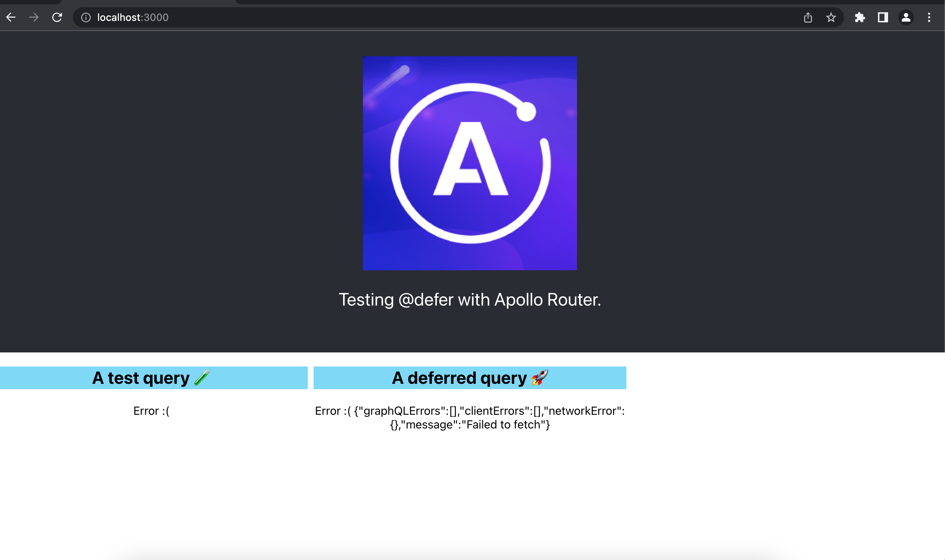Screen dimensions: 945x560
Task: Click the browser forward arrow
Action: pos(34,17)
